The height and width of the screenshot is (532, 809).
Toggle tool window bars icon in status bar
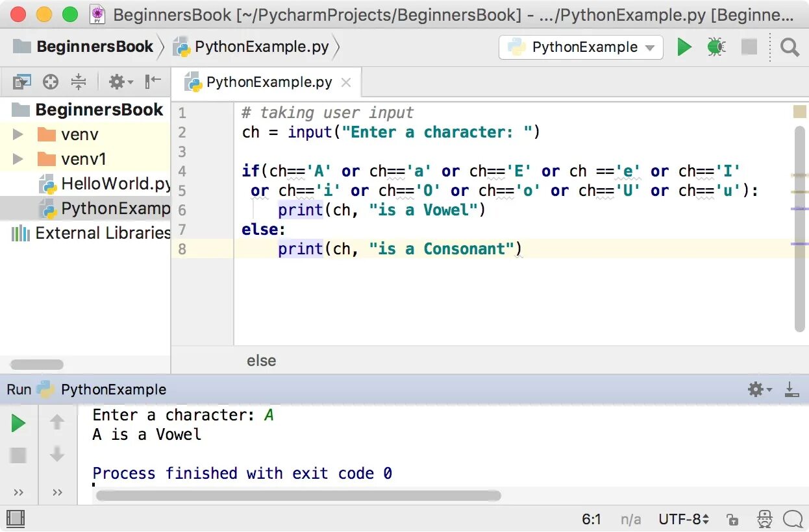15,519
